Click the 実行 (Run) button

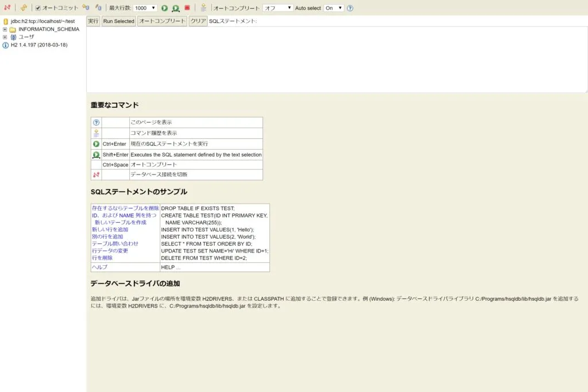[x=93, y=21]
